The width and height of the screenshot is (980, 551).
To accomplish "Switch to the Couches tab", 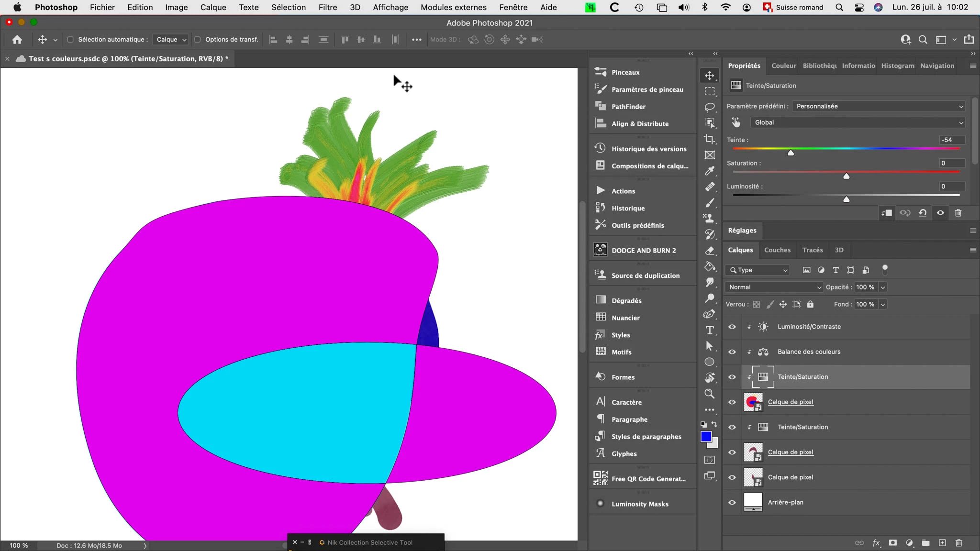I will 777,250.
